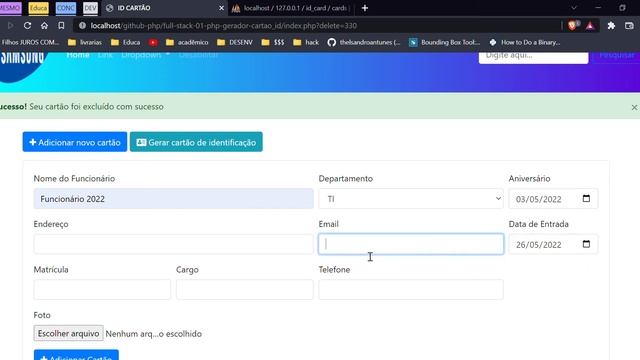
Task: Open acadêmico bookmark folder
Action: click(x=187, y=42)
